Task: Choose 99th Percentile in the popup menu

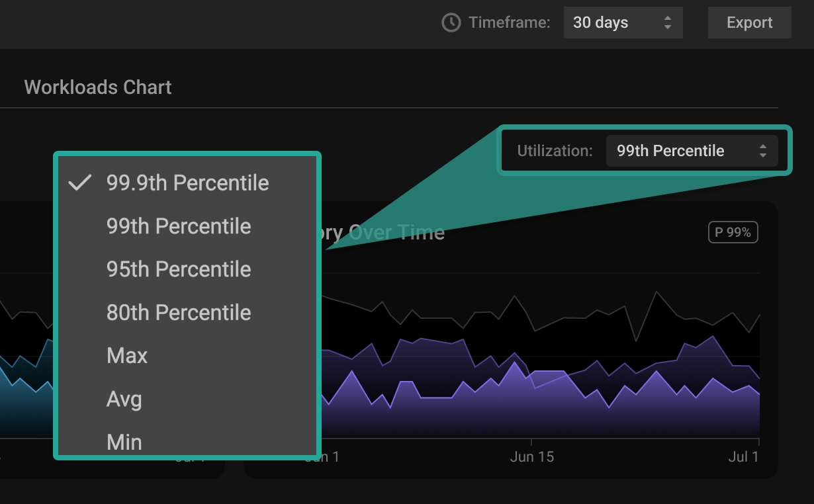Action: pos(179,226)
